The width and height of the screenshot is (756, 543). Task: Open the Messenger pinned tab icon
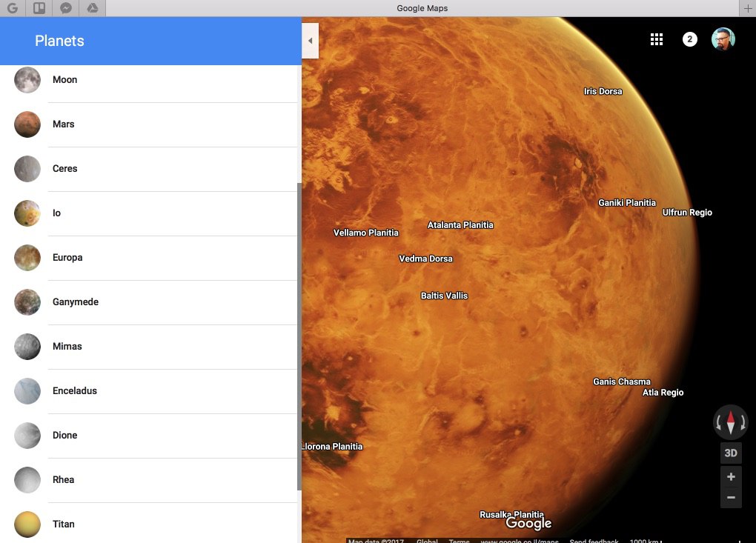click(x=66, y=8)
